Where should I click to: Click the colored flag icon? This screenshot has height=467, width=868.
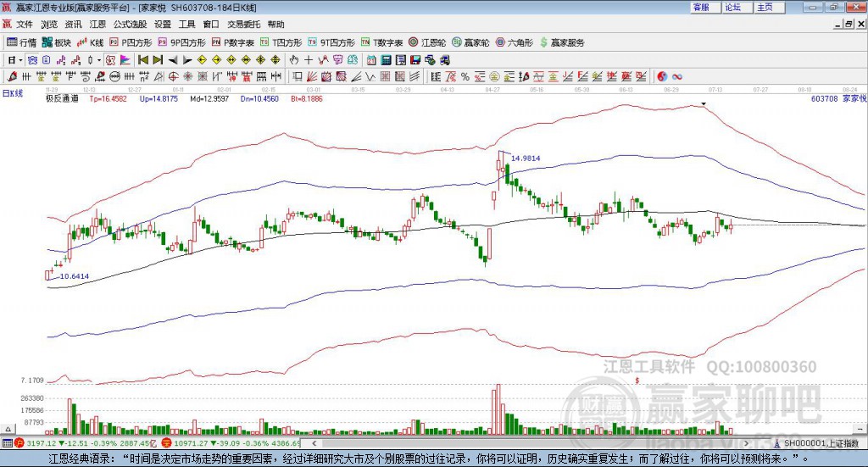(125, 60)
